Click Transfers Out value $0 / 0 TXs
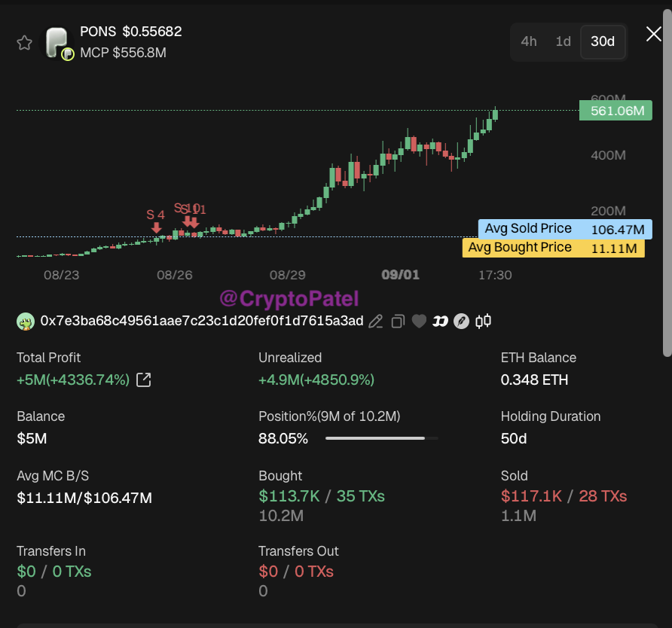This screenshot has width=672, height=628. click(296, 572)
